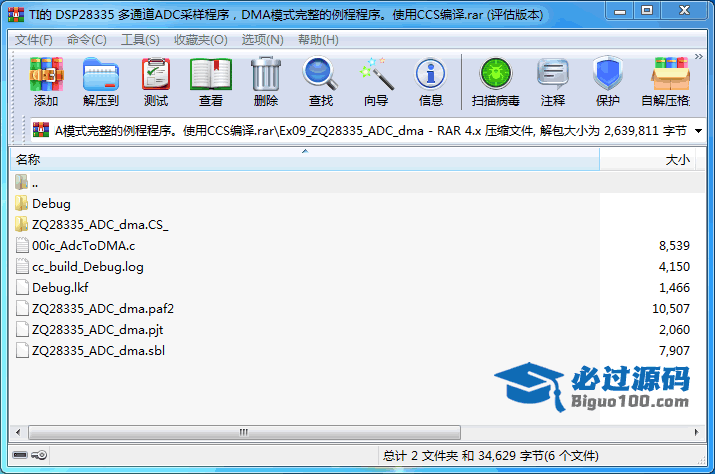
Task: Sort by the 大小 column header
Action: pyautogui.click(x=647, y=160)
